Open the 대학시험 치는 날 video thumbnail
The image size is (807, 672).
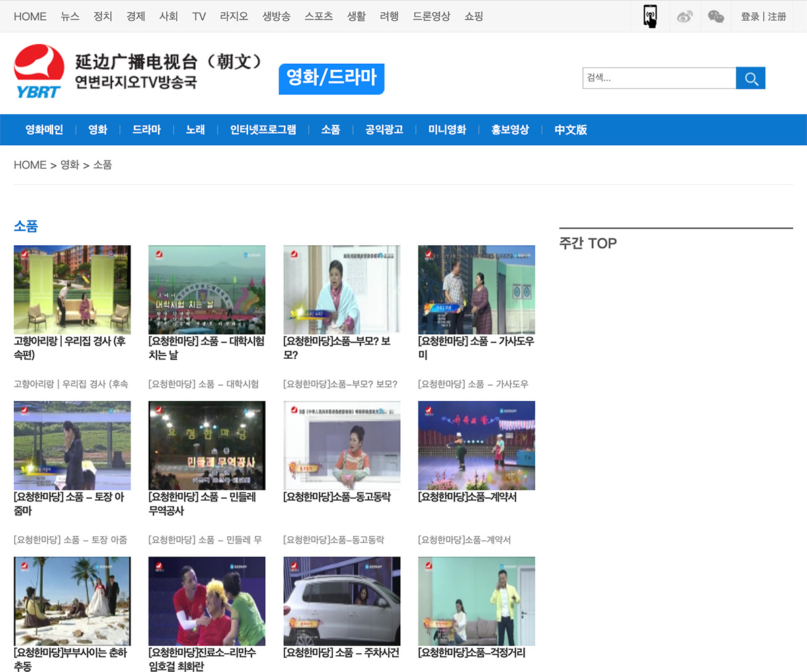tap(206, 290)
